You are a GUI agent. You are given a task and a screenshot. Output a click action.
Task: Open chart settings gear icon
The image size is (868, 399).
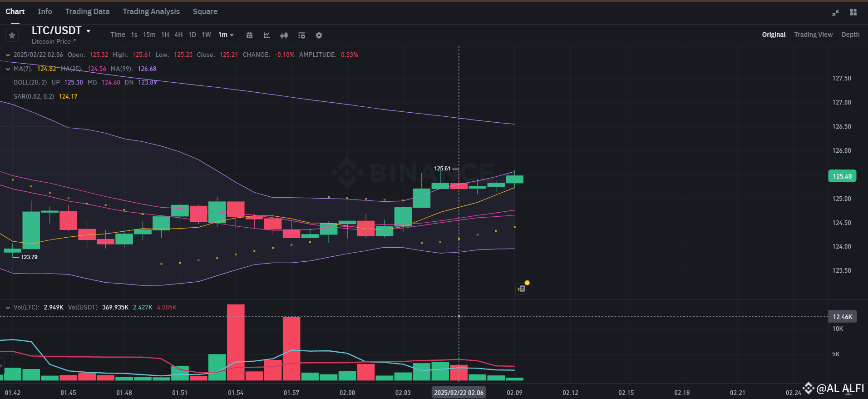point(319,35)
